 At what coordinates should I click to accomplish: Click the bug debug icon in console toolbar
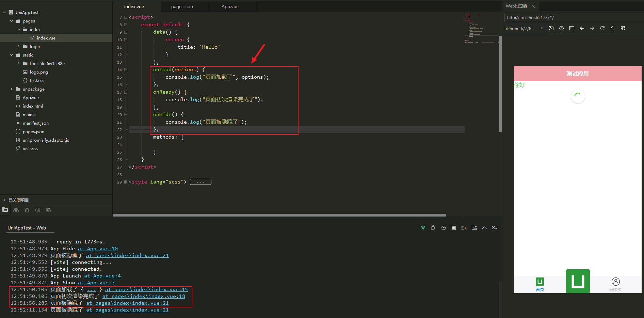(x=433, y=228)
